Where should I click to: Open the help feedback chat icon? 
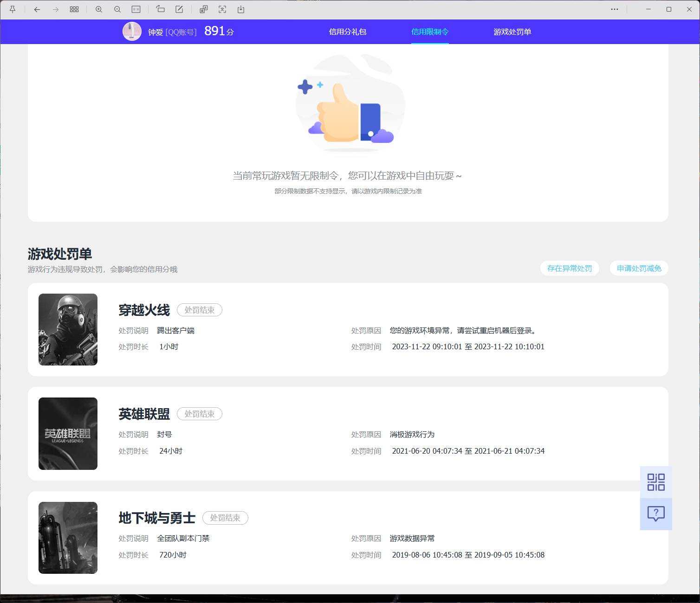(x=656, y=514)
